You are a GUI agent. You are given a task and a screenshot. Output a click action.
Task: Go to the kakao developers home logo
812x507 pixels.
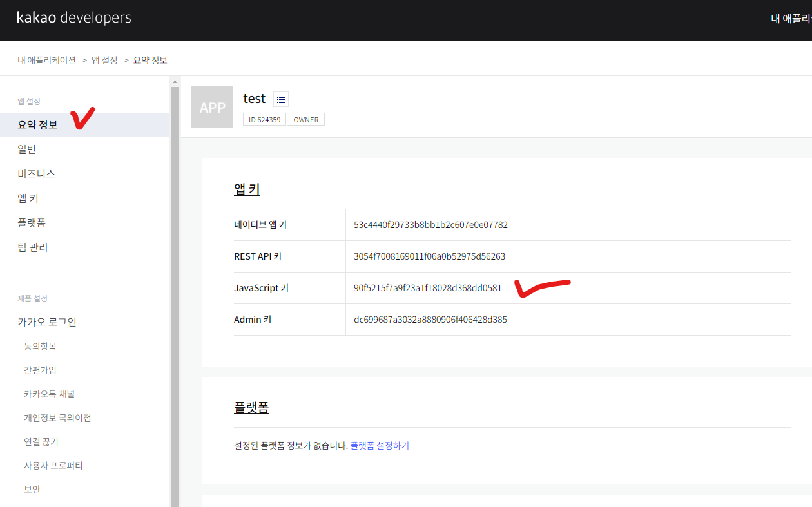pos(74,18)
